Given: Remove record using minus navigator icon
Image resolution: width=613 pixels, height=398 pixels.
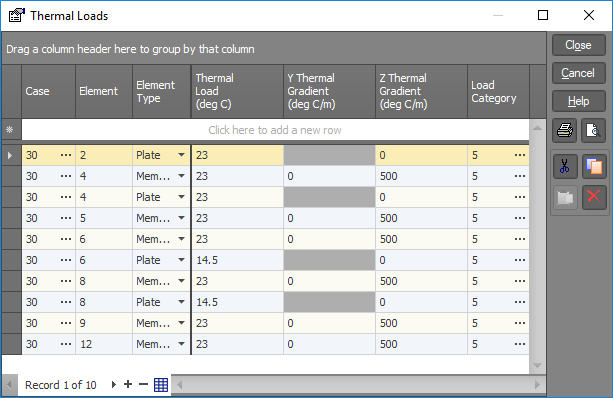Looking at the screenshot, I should click(x=143, y=385).
